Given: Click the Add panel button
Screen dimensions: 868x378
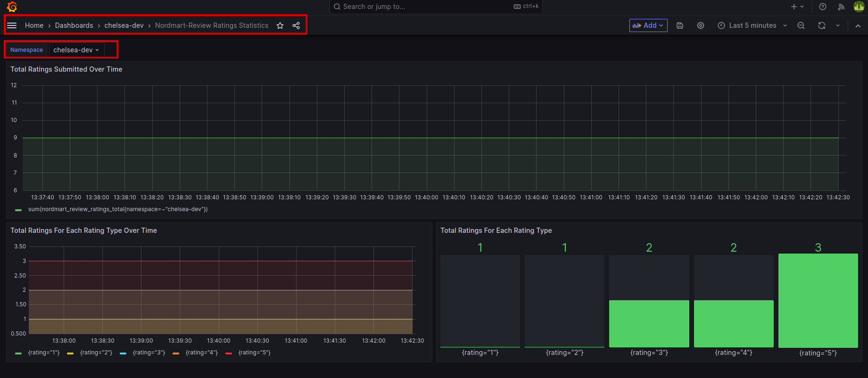Looking at the screenshot, I should tap(648, 25).
